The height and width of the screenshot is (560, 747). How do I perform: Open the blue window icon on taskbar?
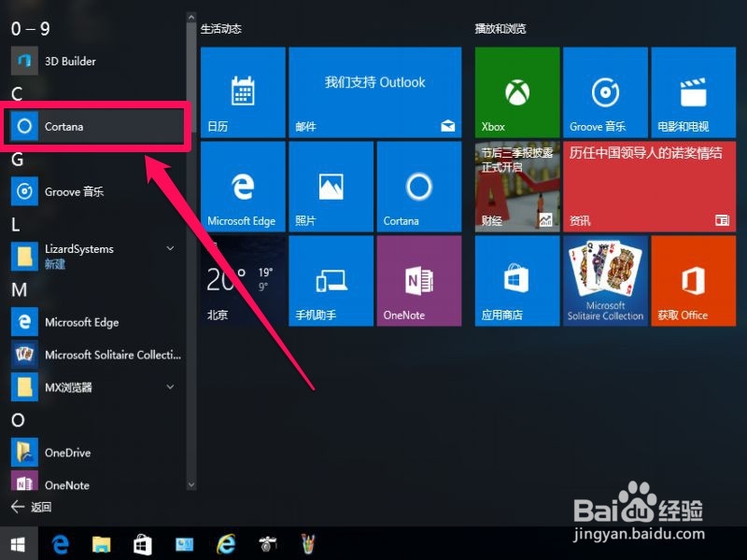[185, 543]
